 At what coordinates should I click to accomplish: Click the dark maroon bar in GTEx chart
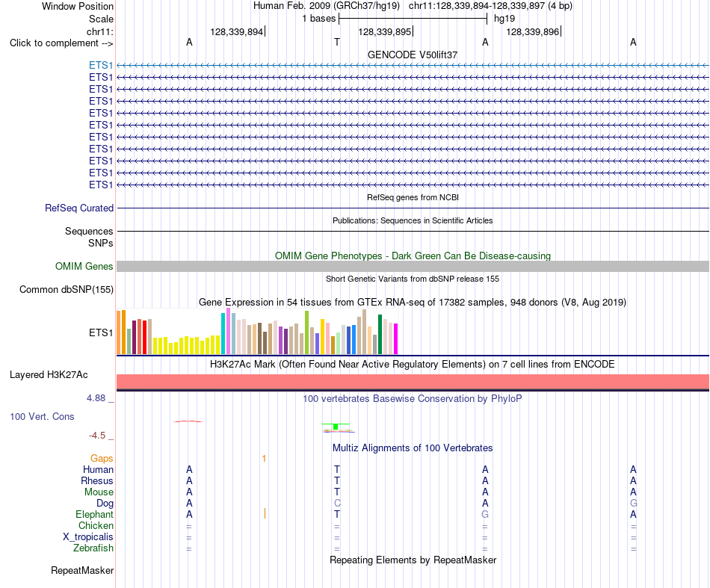point(134,337)
